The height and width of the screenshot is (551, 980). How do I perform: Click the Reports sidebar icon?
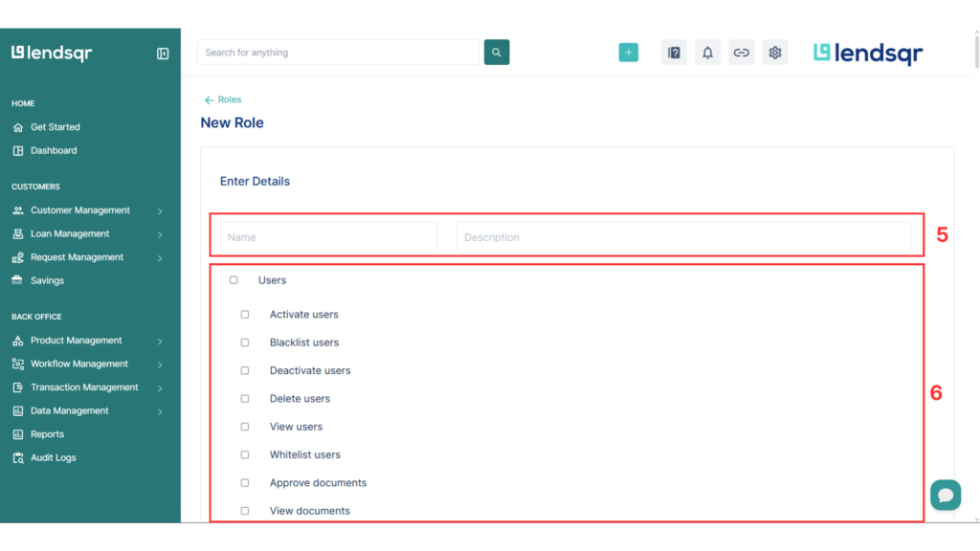coord(19,433)
